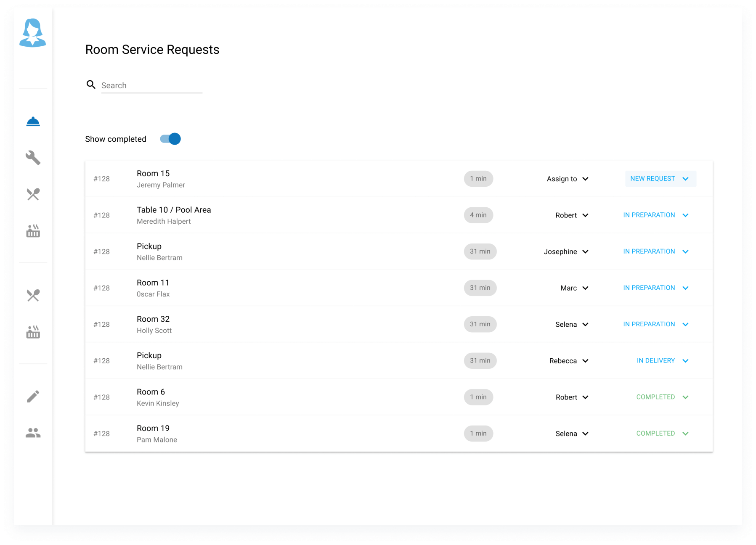Image resolution: width=756 pixels, height=545 pixels.
Task: Open the COMPLETED status for Room 19
Action: pos(663,433)
